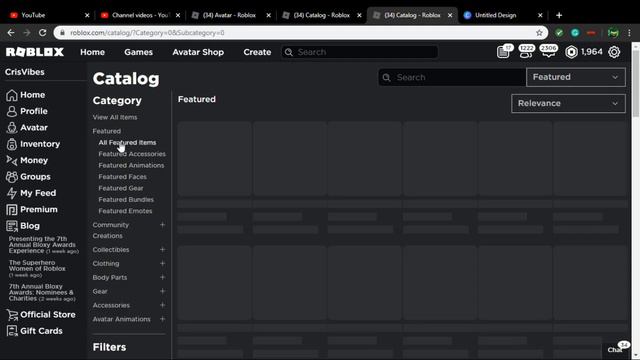The image size is (640, 360).
Task: Expand the Collectibles category
Action: [162, 249]
